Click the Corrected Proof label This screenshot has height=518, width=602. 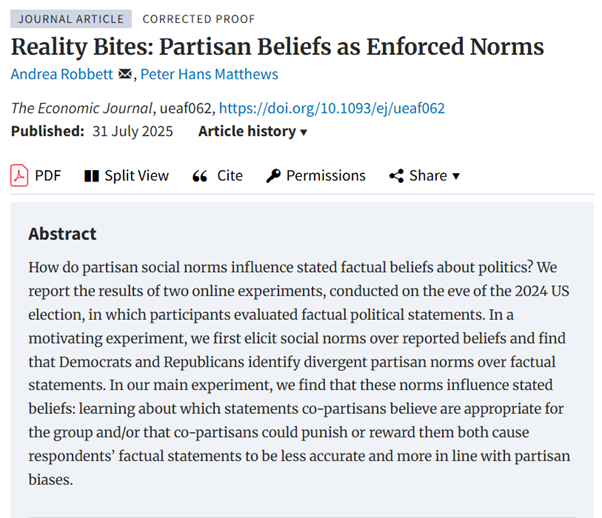point(198,19)
